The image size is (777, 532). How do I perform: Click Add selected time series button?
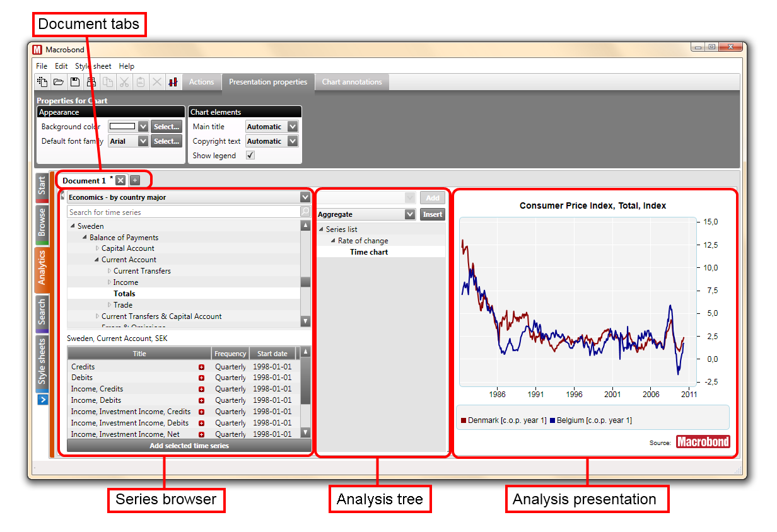click(x=189, y=446)
